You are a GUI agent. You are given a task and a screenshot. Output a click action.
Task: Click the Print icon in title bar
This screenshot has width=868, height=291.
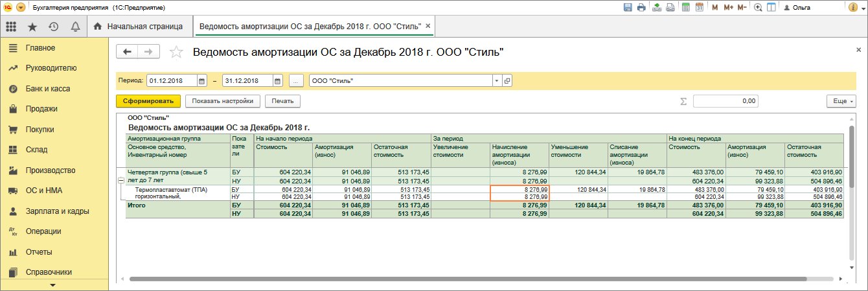641,7
